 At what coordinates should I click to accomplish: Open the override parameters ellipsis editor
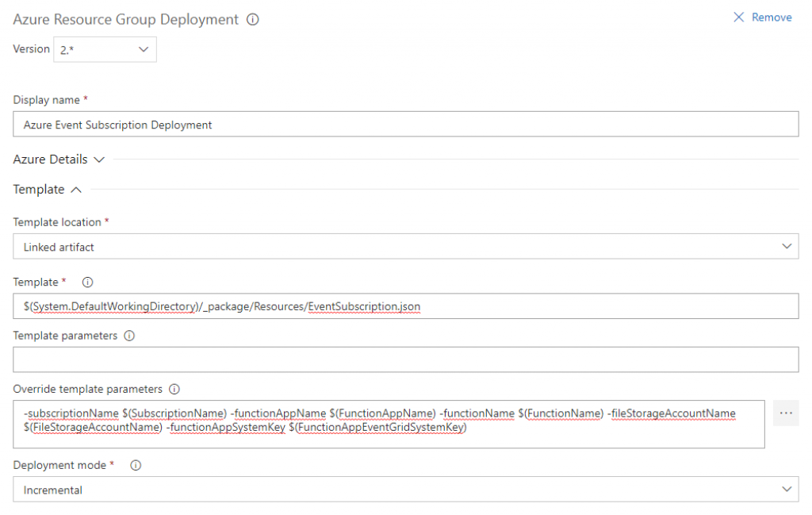786,413
